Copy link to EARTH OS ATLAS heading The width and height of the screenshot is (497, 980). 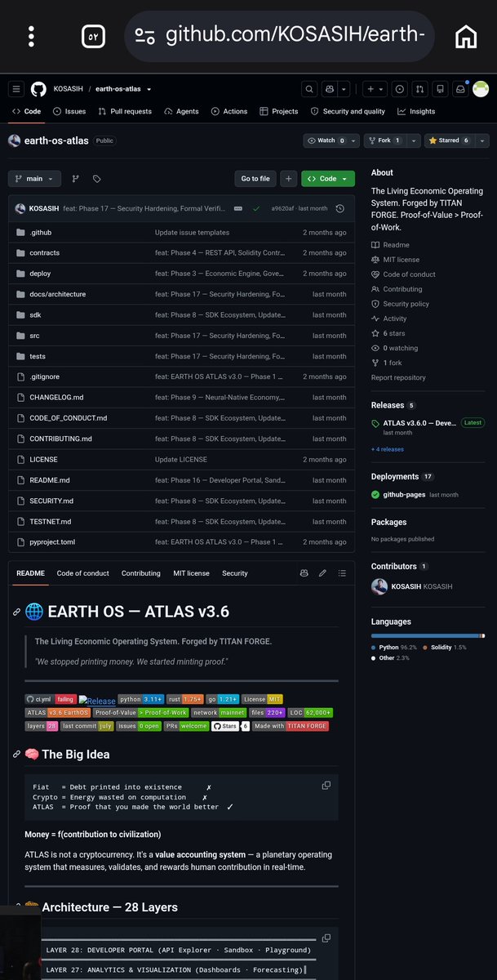[17, 612]
